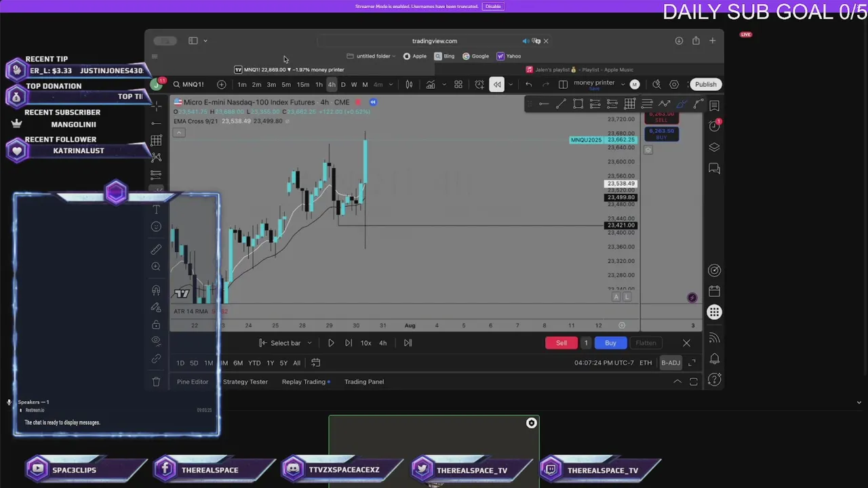Open notifications bell icon
The height and width of the screenshot is (488, 868).
click(x=714, y=359)
